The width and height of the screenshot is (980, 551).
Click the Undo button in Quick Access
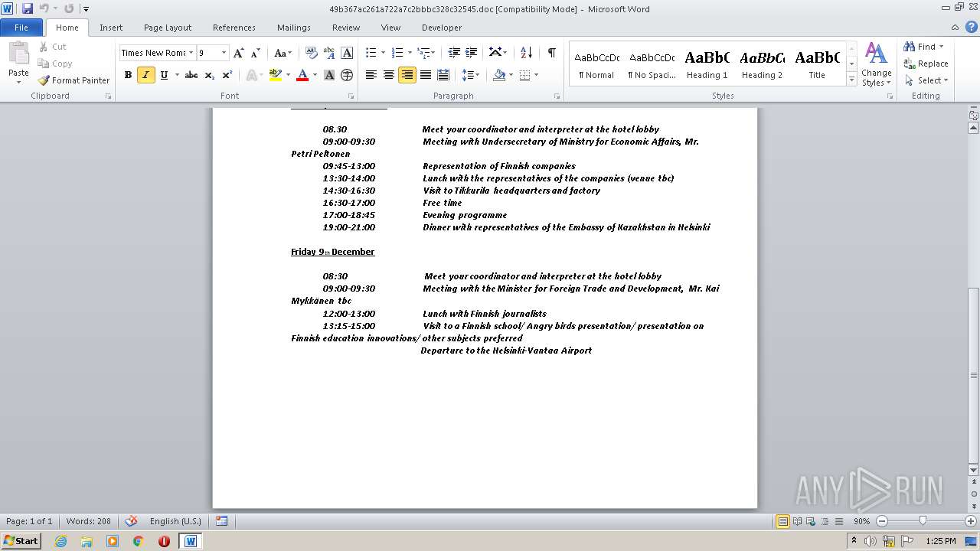point(44,8)
